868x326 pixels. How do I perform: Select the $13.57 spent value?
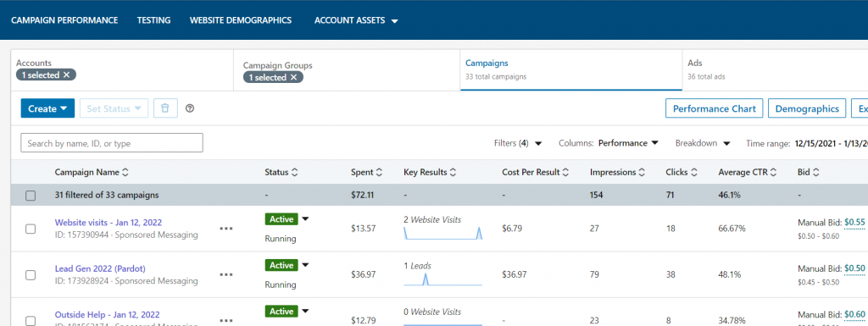[x=363, y=229]
